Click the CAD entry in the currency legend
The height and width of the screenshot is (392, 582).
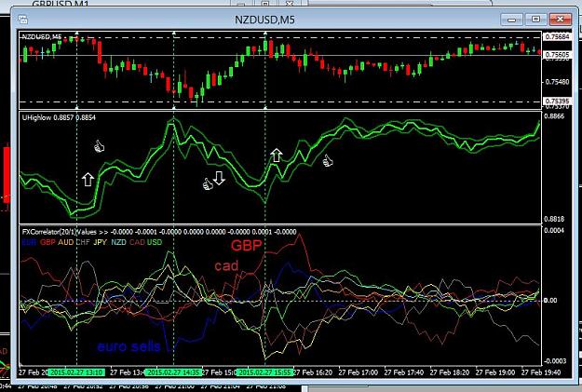click(x=137, y=242)
